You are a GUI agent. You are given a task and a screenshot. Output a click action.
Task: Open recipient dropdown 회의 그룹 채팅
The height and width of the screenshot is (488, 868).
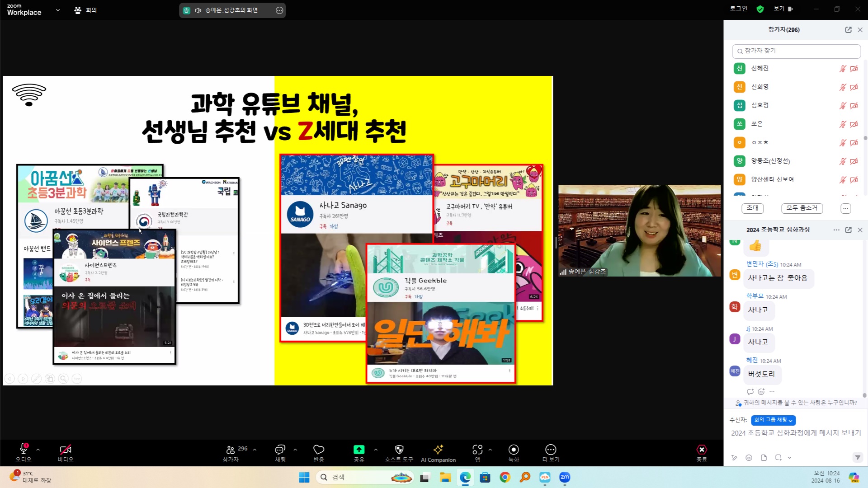coord(773,420)
